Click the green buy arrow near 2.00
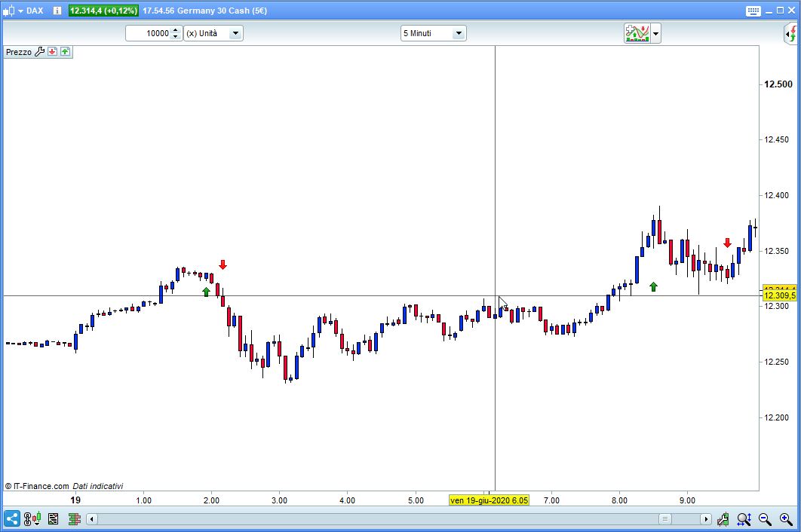Screen dimensions: 801x532 [207, 292]
